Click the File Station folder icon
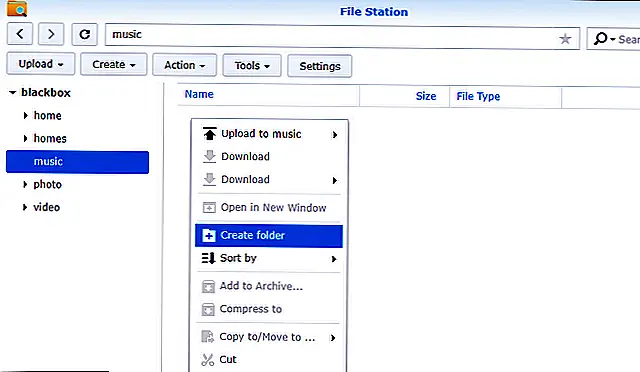The image size is (640, 372). (17, 8)
